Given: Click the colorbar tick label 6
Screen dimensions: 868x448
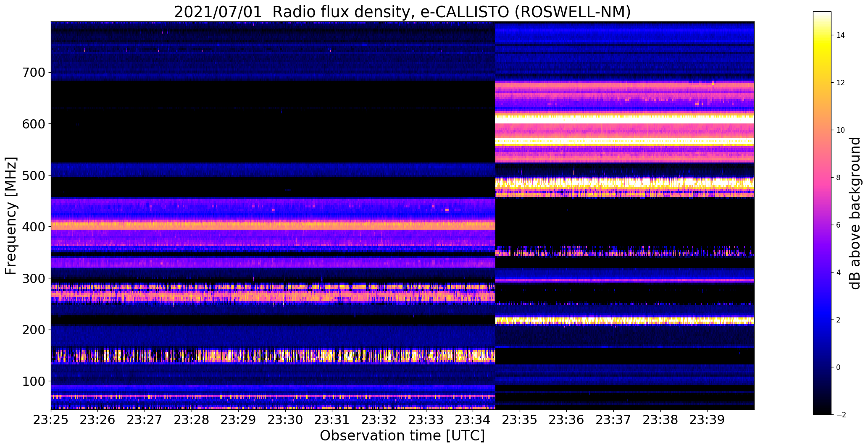Looking at the screenshot, I should (x=839, y=225).
